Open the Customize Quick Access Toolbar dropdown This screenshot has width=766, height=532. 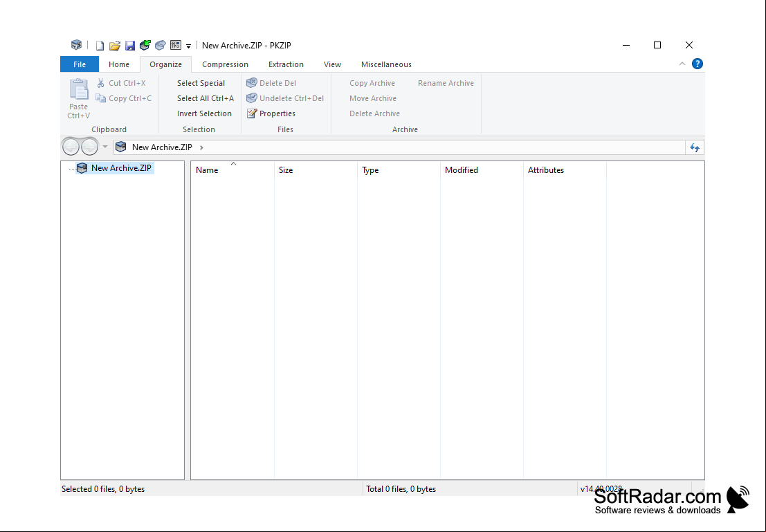(x=189, y=46)
